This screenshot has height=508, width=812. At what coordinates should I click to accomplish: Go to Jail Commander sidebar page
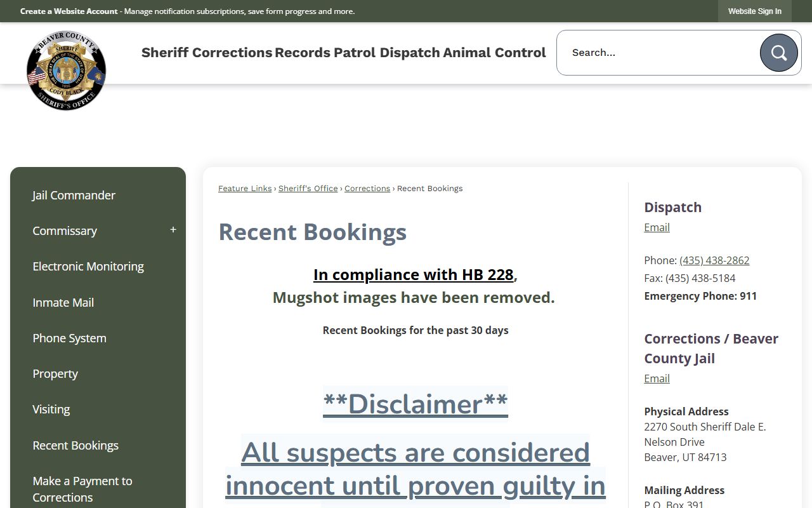74,195
